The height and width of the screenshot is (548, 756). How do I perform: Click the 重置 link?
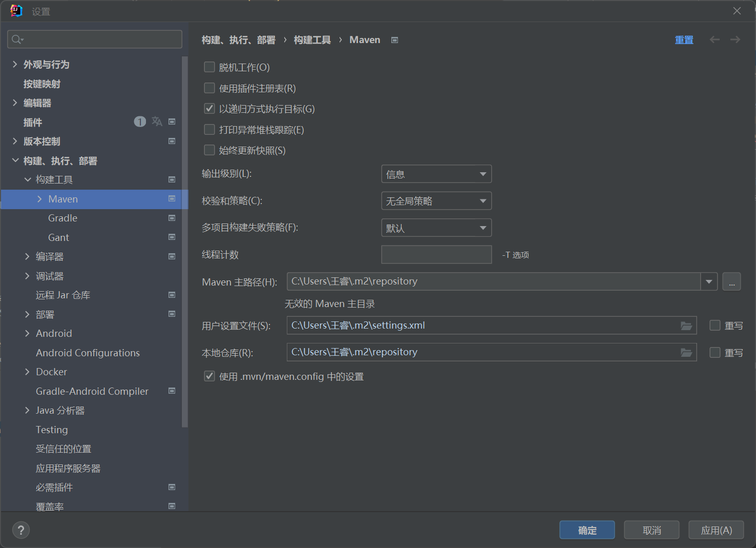pyautogui.click(x=684, y=40)
